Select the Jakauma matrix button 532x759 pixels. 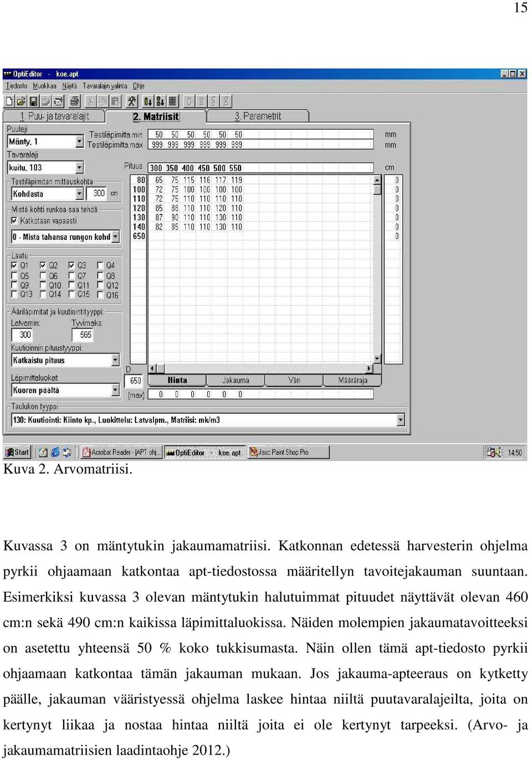coord(236,381)
